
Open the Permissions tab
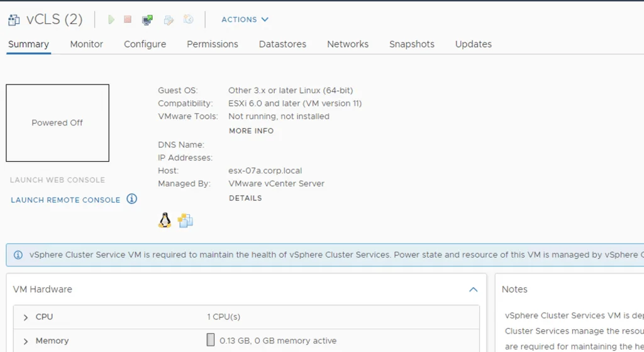tap(213, 45)
